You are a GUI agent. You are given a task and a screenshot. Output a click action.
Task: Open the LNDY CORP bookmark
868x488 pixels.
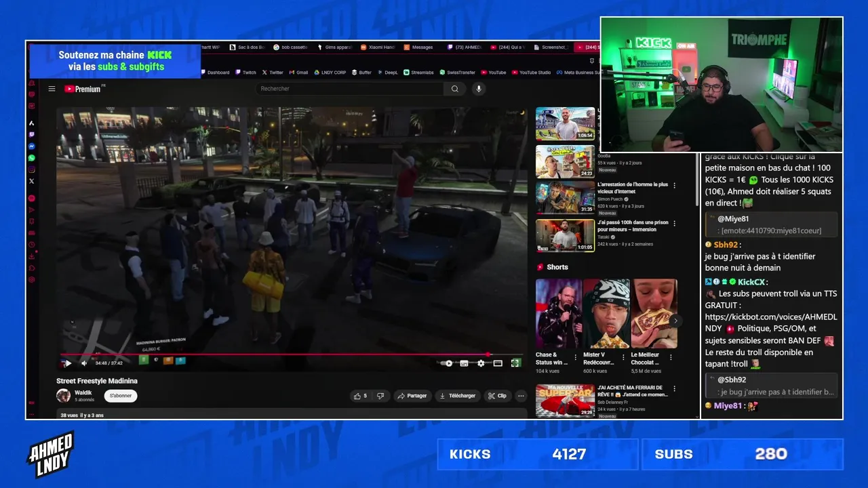[x=330, y=73]
